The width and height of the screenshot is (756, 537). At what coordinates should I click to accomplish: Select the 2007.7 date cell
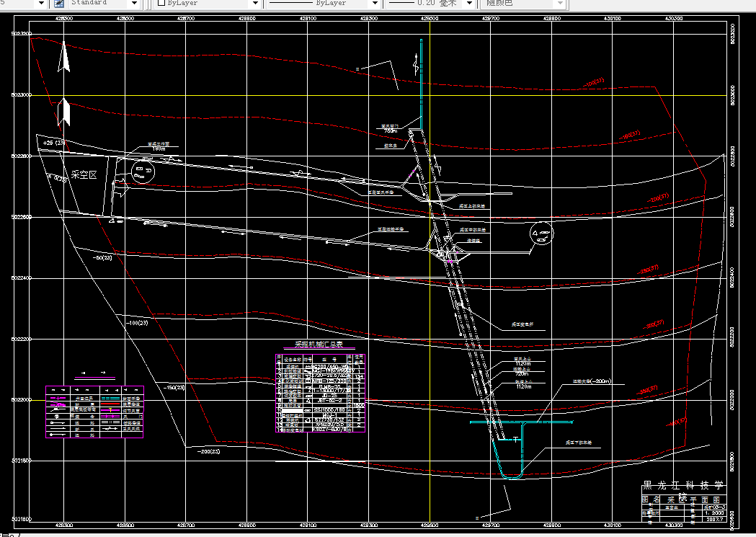click(x=714, y=520)
